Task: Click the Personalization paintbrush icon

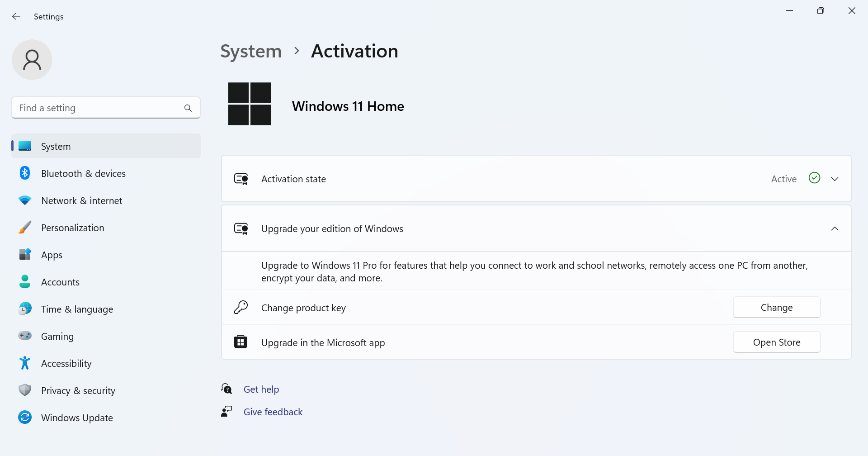Action: click(25, 227)
